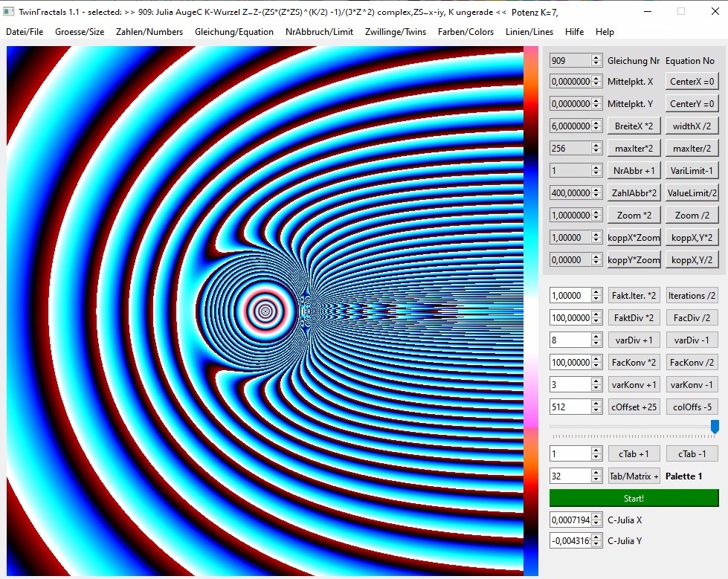The image size is (728, 579).
Task: Open the Gleichung/Equation menu
Action: pyautogui.click(x=234, y=31)
